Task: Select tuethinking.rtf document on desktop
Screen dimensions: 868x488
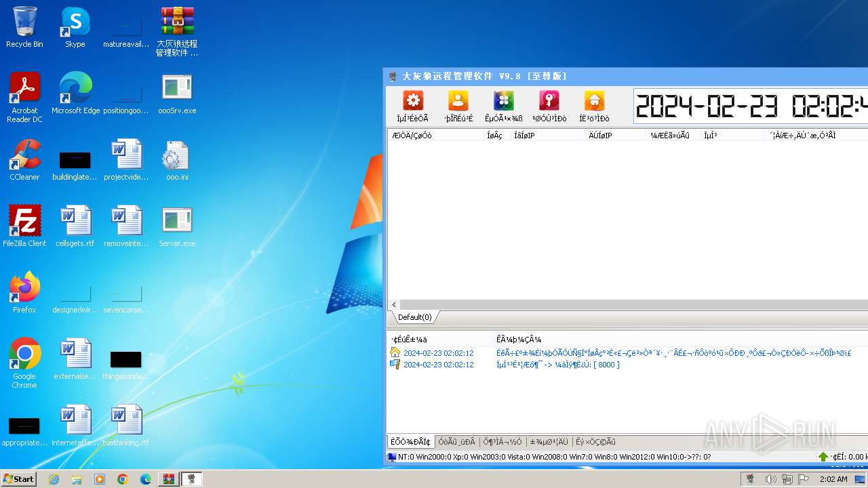Action: click(126, 426)
